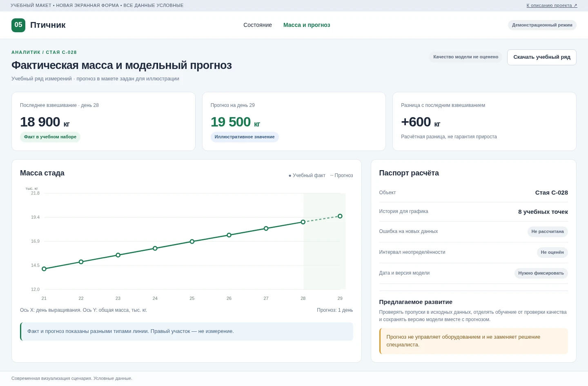Click the Прогноз: 1 день caption
The image size is (588, 386).
[335, 310]
